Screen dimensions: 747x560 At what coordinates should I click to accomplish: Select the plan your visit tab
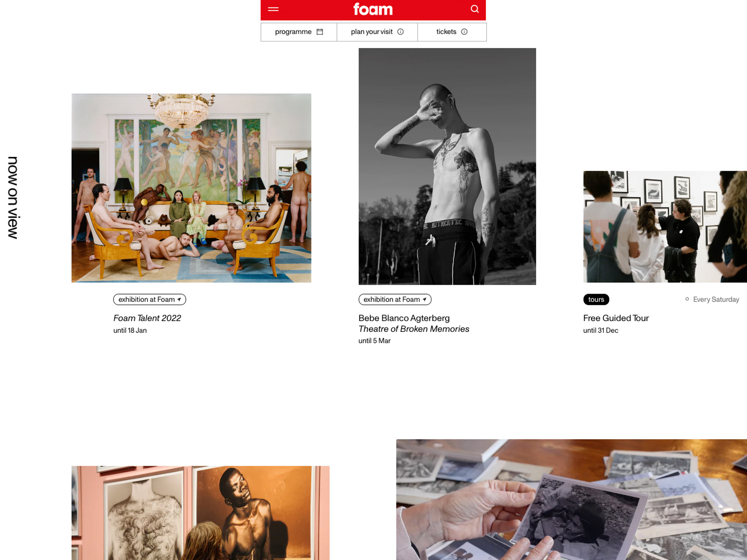(x=377, y=32)
